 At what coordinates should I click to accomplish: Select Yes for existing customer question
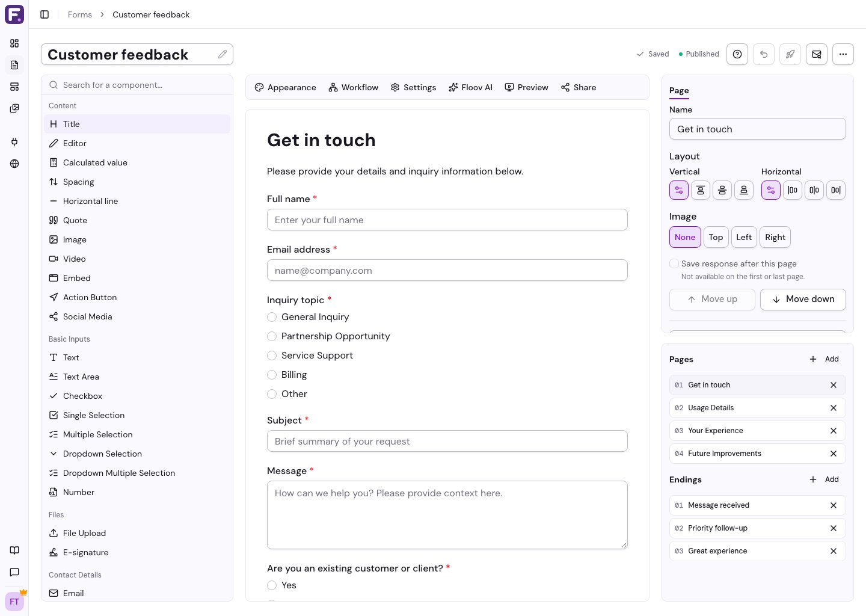pos(272,585)
